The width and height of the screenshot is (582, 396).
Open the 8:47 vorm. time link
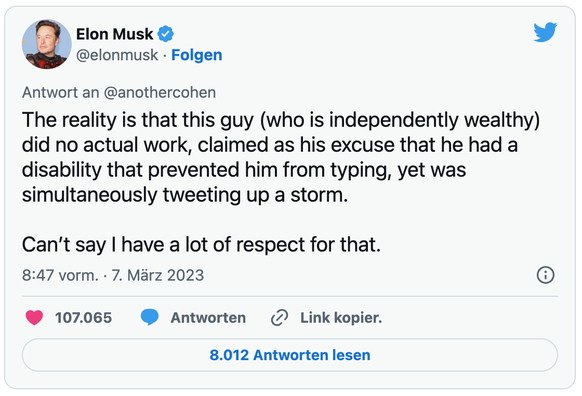[60, 275]
